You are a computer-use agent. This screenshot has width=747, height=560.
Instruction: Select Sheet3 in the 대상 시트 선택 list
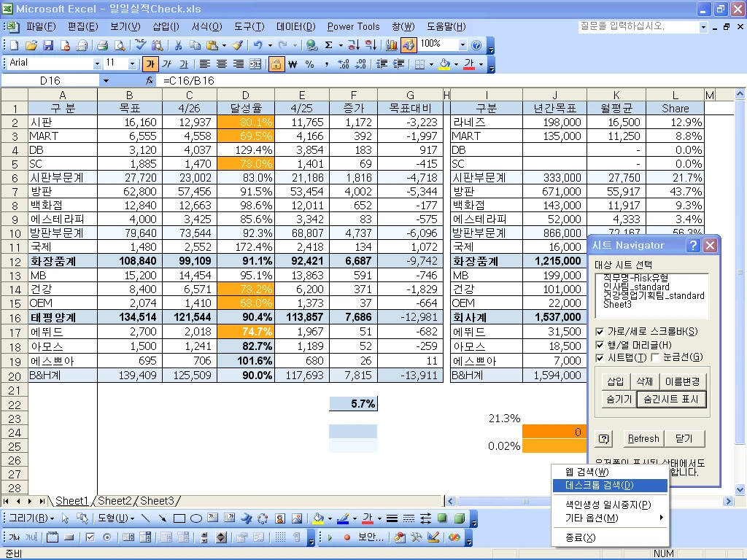(617, 305)
